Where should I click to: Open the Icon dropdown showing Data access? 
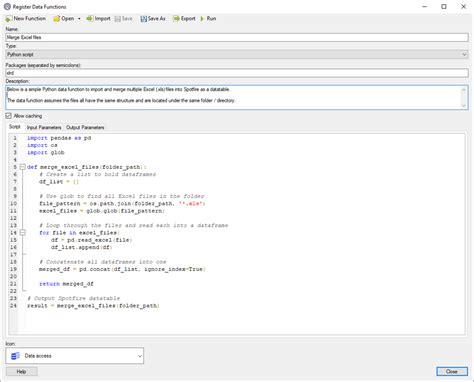tap(75, 356)
